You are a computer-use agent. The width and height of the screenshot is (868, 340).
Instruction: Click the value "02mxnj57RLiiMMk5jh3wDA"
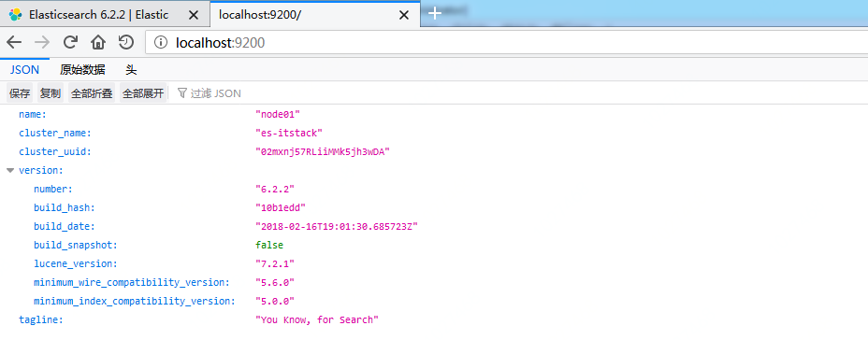click(323, 151)
